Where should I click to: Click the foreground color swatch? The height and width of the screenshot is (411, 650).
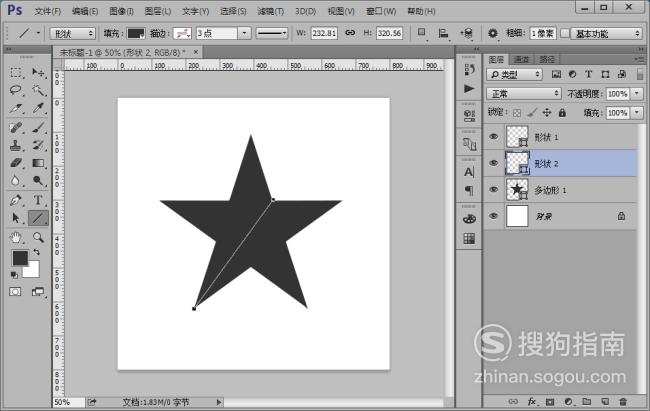[19, 258]
